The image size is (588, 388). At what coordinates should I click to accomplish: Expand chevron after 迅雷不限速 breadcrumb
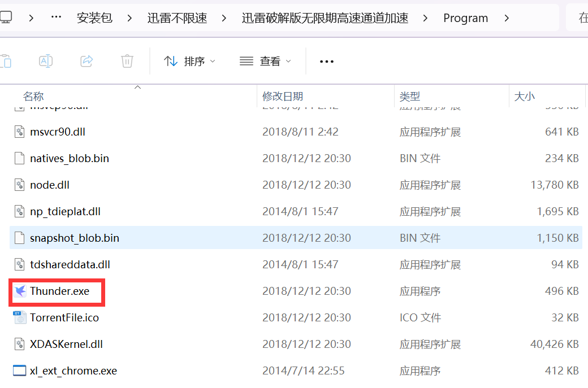click(x=224, y=18)
